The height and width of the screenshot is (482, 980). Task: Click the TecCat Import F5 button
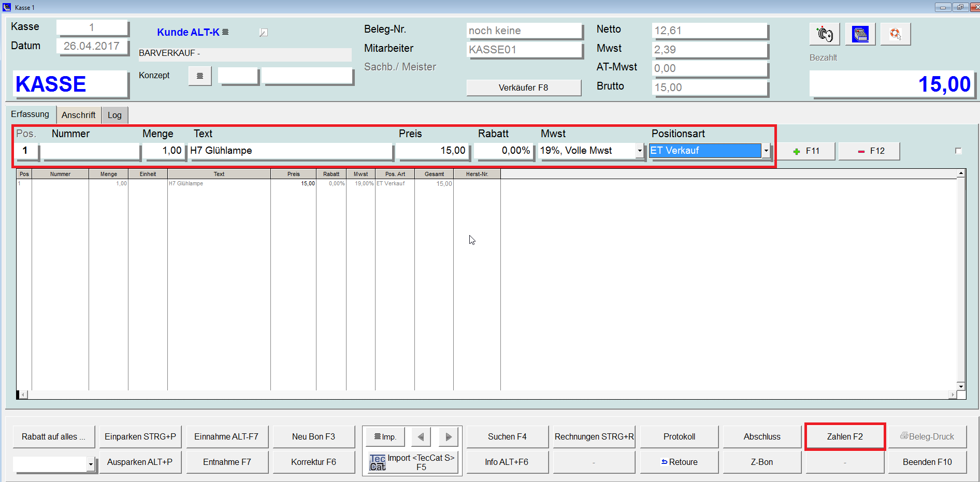(x=413, y=462)
